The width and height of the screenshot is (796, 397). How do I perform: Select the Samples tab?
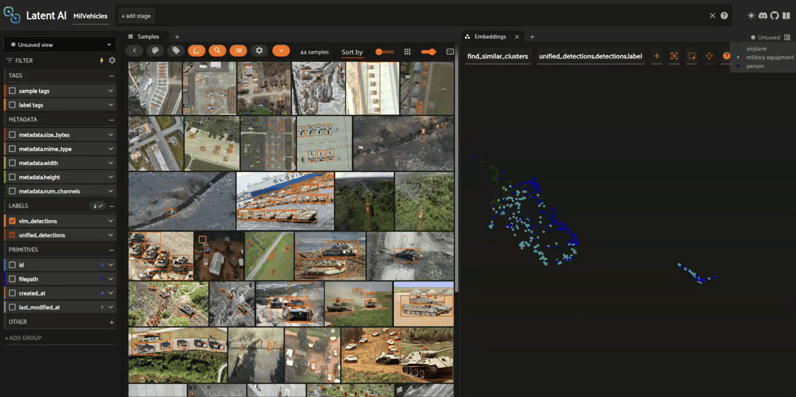[145, 37]
